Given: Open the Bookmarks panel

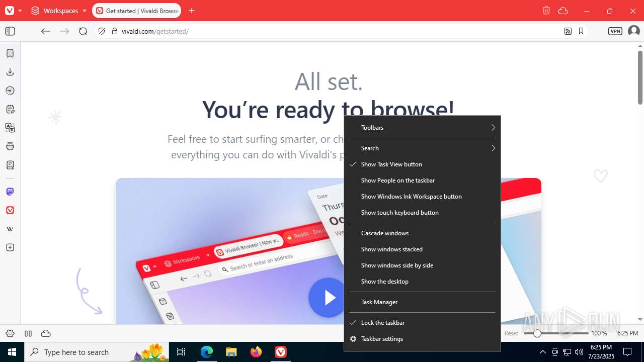Looking at the screenshot, I should [10, 53].
